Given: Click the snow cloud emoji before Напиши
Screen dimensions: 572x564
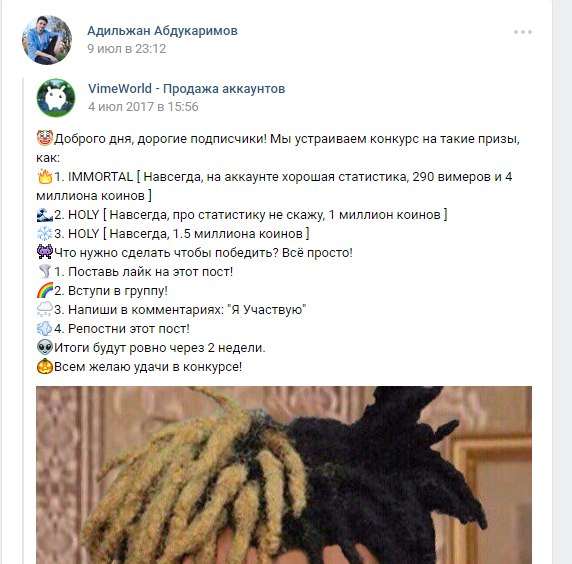Looking at the screenshot, I should pyautogui.click(x=45, y=309).
